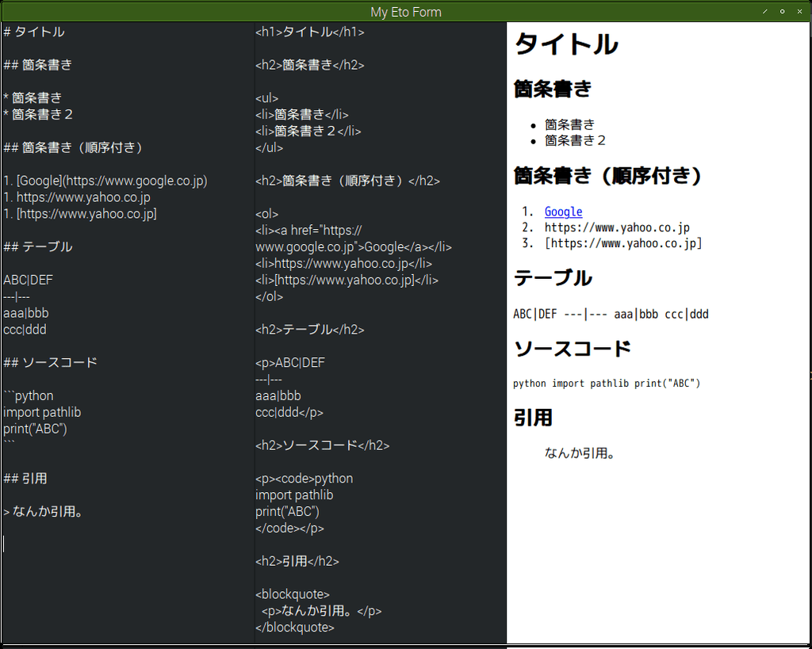Click the '## 箇条書き（順序付き）' markdown line
Image resolution: width=812 pixels, height=649 pixels.
coord(74,148)
